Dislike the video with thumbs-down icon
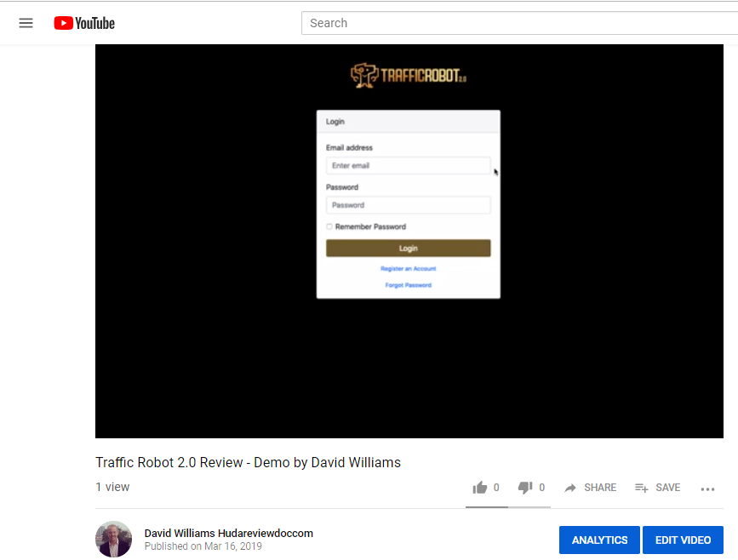The height and width of the screenshot is (560, 738). 525,488
